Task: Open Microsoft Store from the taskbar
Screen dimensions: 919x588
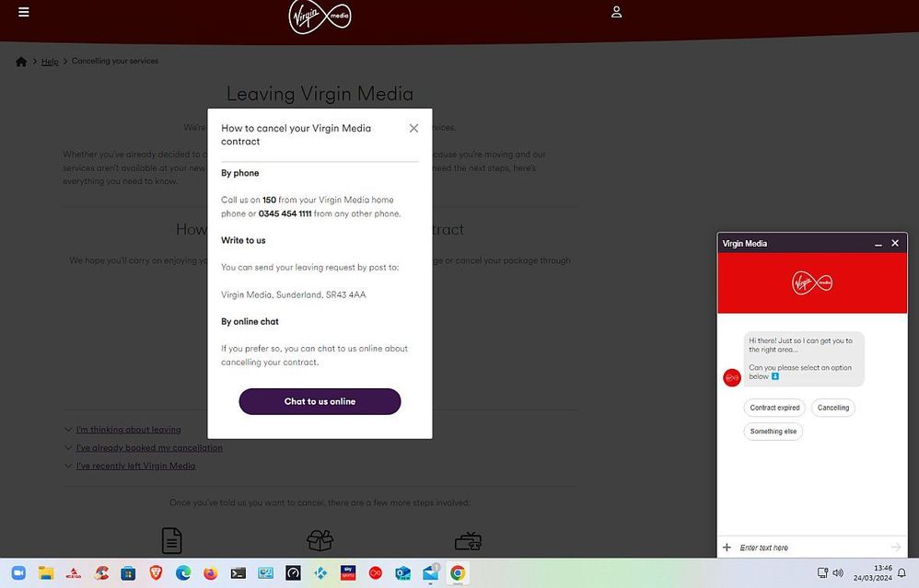Action: 128,572
